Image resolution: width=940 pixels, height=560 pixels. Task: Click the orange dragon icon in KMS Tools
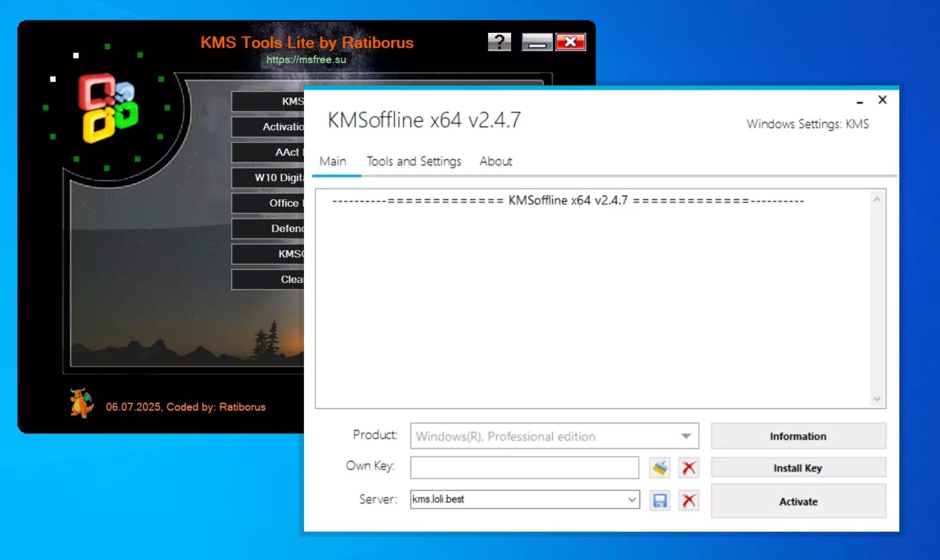click(x=81, y=403)
